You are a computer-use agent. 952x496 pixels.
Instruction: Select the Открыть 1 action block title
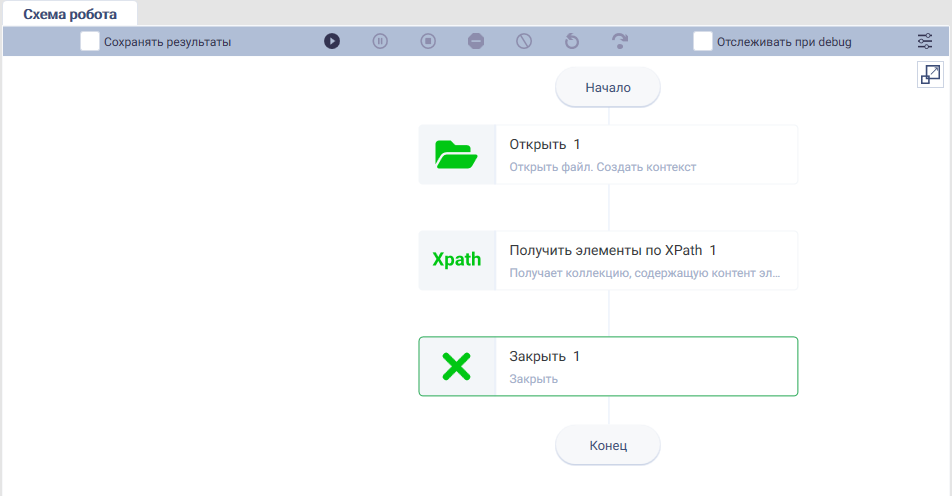(545, 144)
